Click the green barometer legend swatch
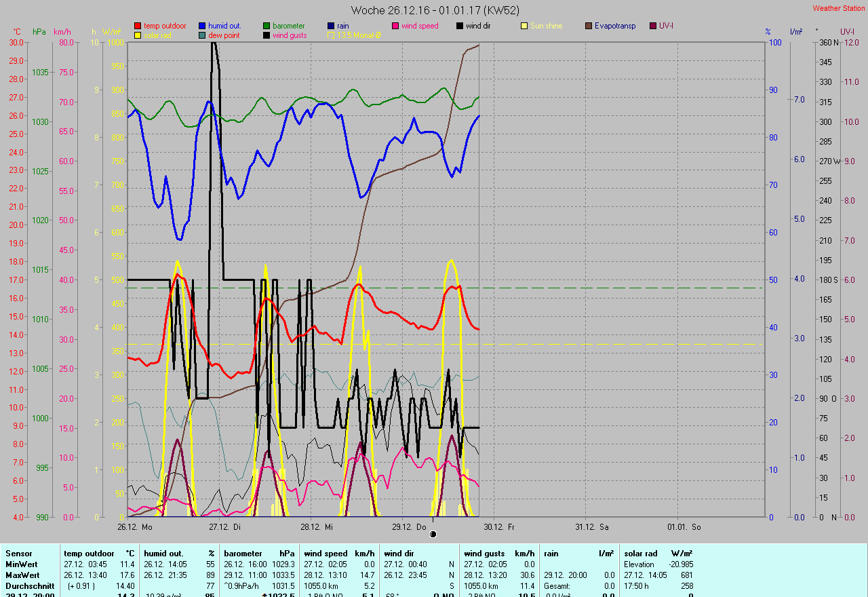This screenshot has width=868, height=597. pos(267,26)
